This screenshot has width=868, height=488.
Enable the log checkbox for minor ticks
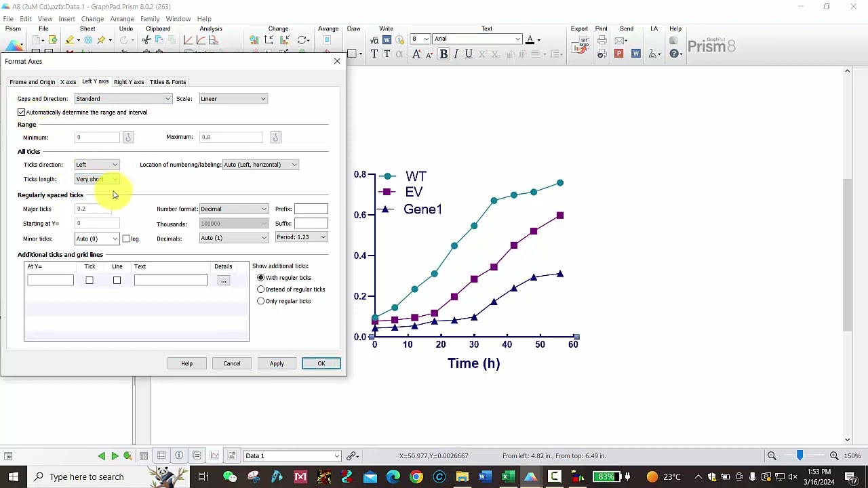[126, 239]
